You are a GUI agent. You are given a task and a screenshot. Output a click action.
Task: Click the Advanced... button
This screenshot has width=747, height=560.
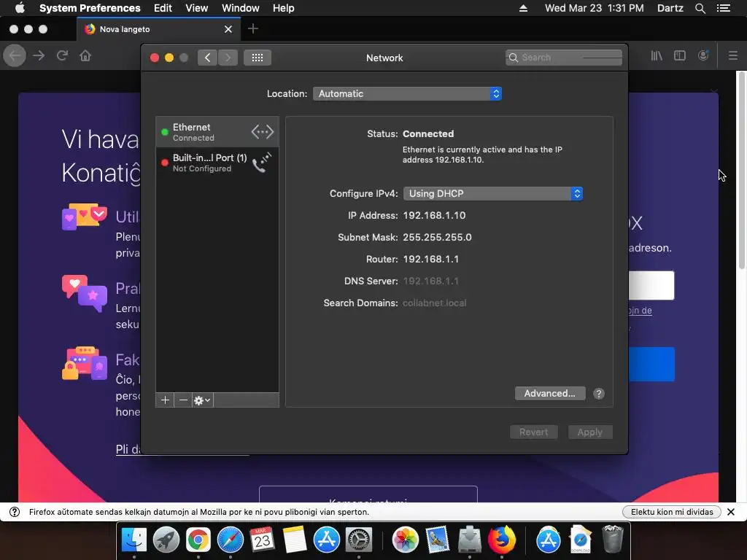pos(550,393)
